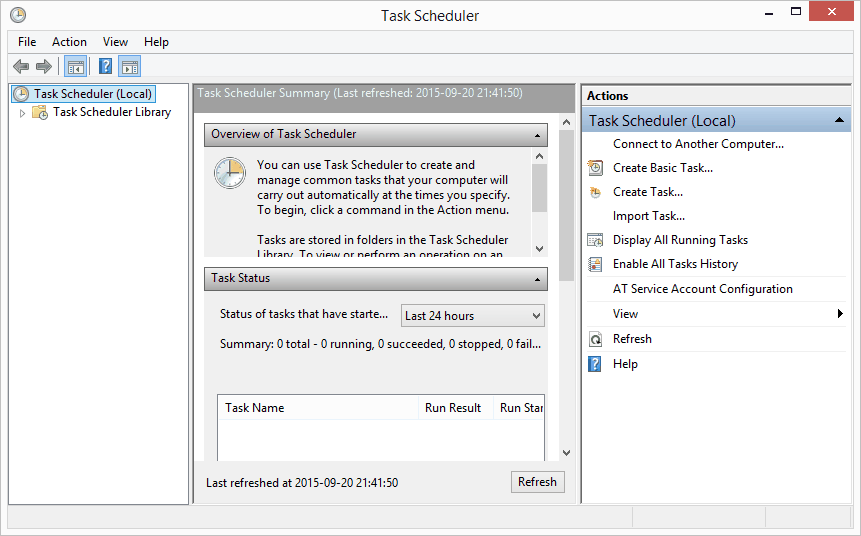The height and width of the screenshot is (536, 861).
Task: Open the View menu in menu bar
Action: pyautogui.click(x=115, y=42)
